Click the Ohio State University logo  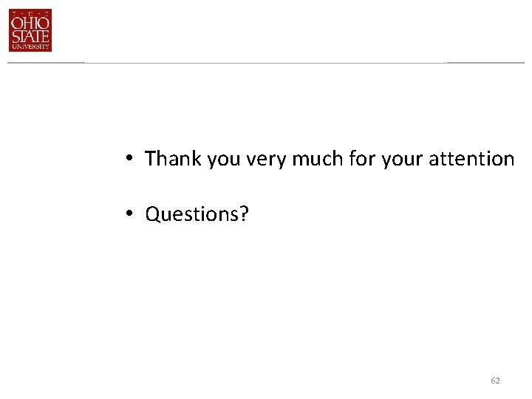[30, 30]
